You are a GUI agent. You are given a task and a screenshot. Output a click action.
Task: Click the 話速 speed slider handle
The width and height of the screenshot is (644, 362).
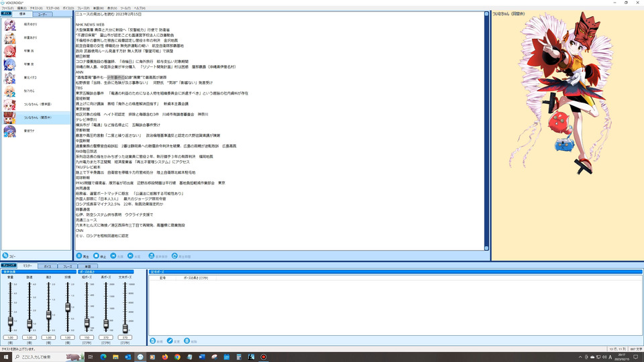(x=30, y=324)
